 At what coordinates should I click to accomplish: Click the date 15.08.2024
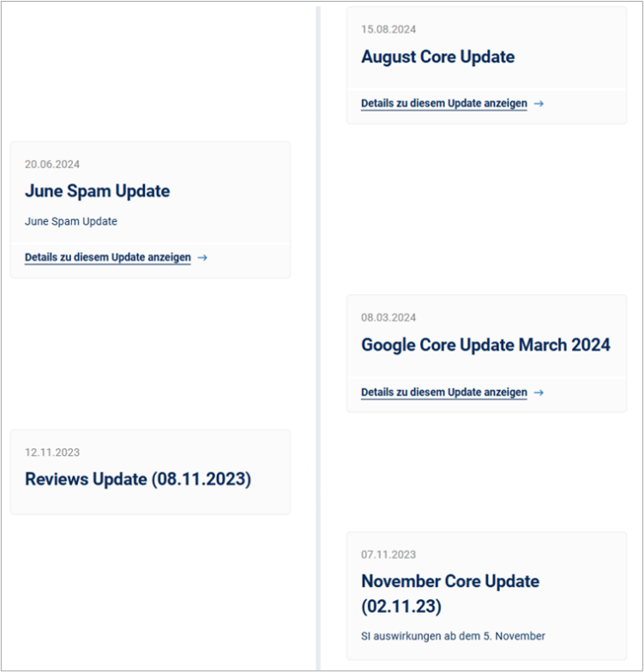[x=388, y=29]
